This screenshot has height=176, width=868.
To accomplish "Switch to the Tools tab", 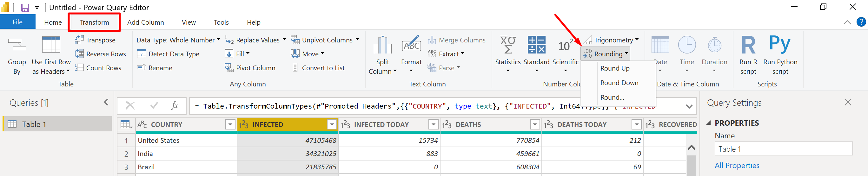I will click(x=221, y=22).
